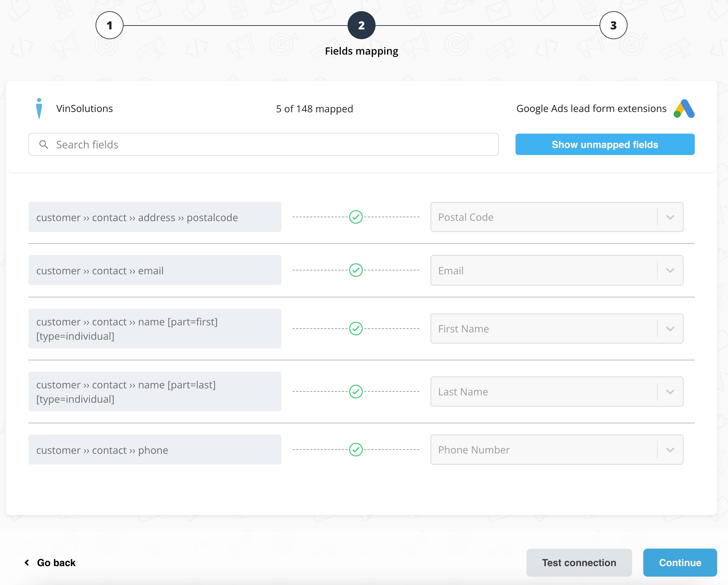
Task: Click the Continue button
Action: click(x=680, y=563)
